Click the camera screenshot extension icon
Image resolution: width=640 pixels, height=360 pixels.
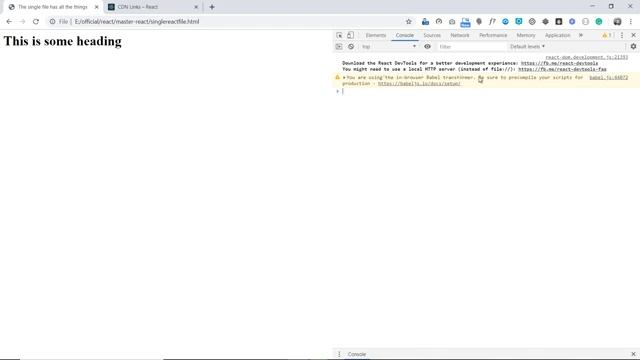pyautogui.click(x=452, y=22)
